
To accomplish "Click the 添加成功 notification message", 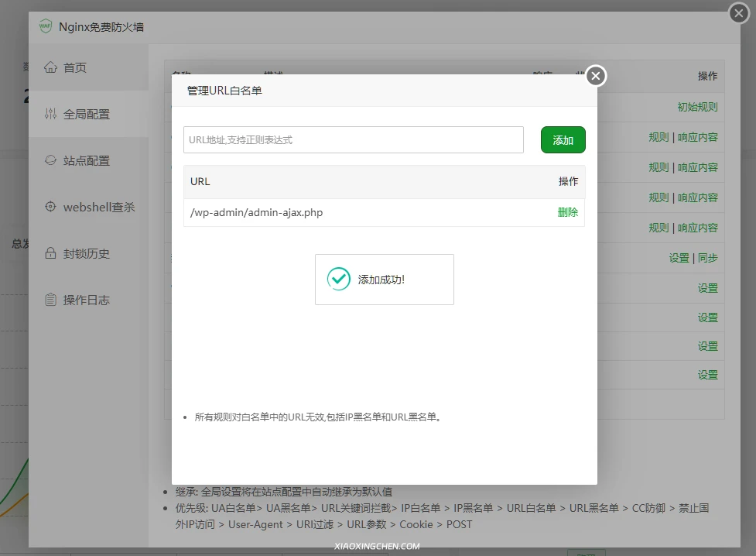I will (381, 280).
